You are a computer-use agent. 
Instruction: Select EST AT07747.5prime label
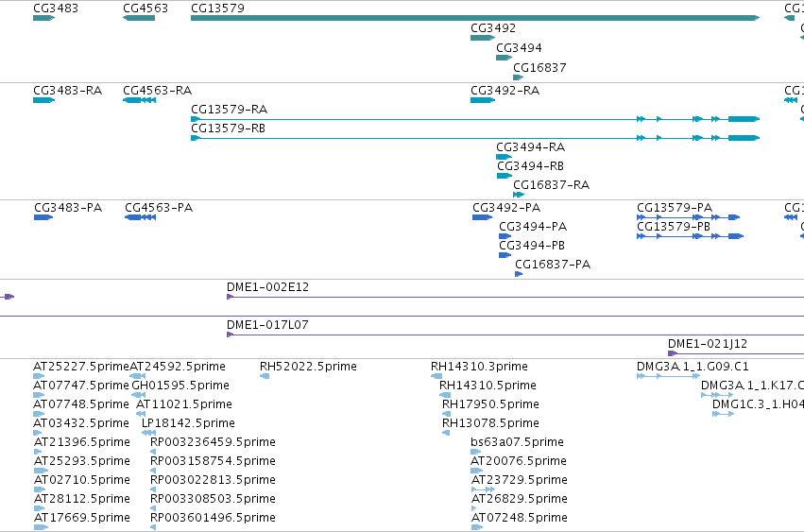[81, 386]
